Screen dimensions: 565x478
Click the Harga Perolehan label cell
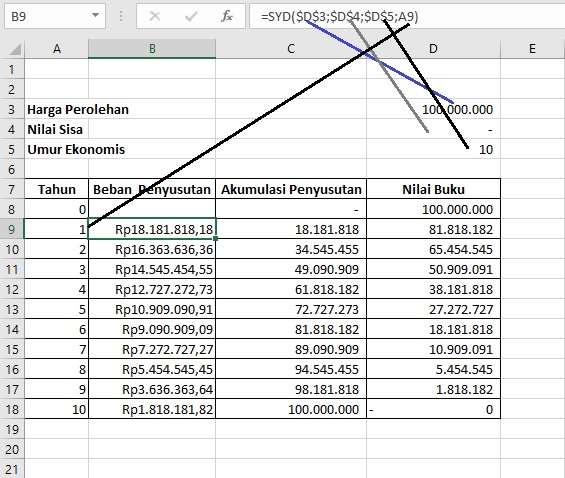tap(57, 109)
